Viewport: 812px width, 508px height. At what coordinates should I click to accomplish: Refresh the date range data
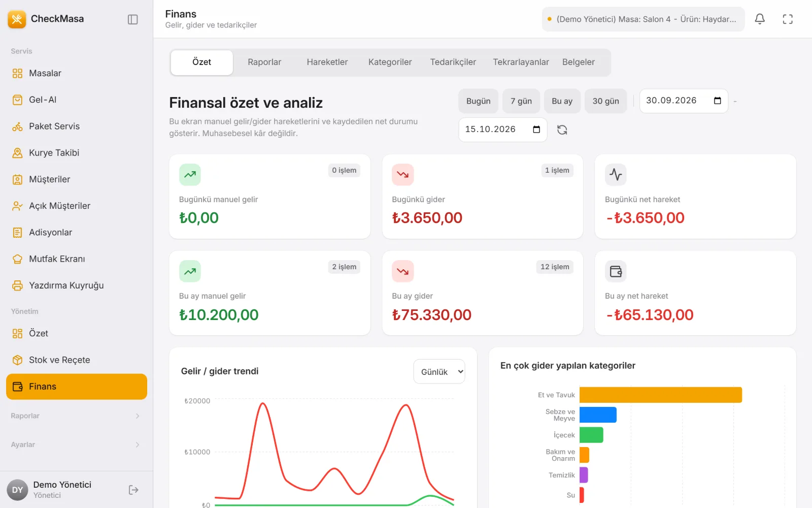point(562,130)
